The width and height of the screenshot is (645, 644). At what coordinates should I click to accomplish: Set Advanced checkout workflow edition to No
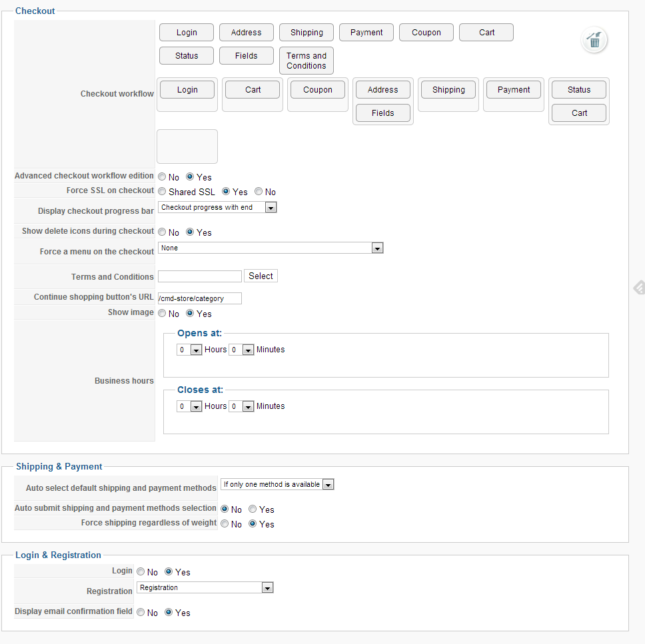(x=162, y=177)
